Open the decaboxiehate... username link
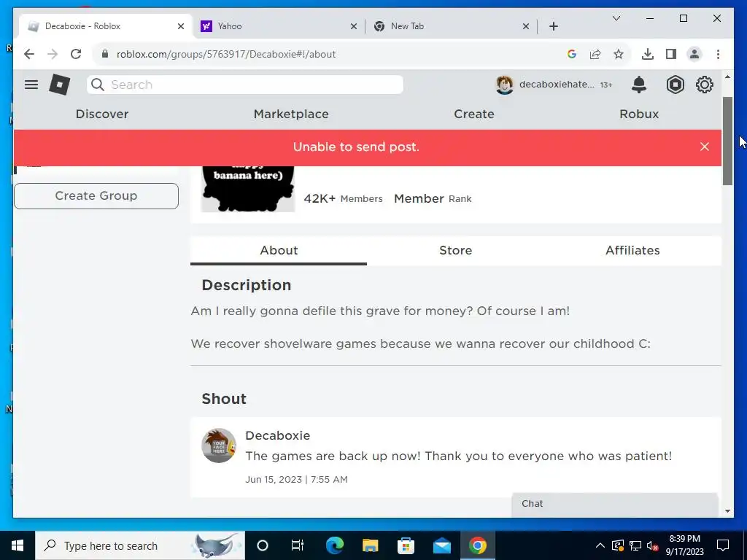Viewport: 747px width, 560px height. pyautogui.click(x=557, y=85)
